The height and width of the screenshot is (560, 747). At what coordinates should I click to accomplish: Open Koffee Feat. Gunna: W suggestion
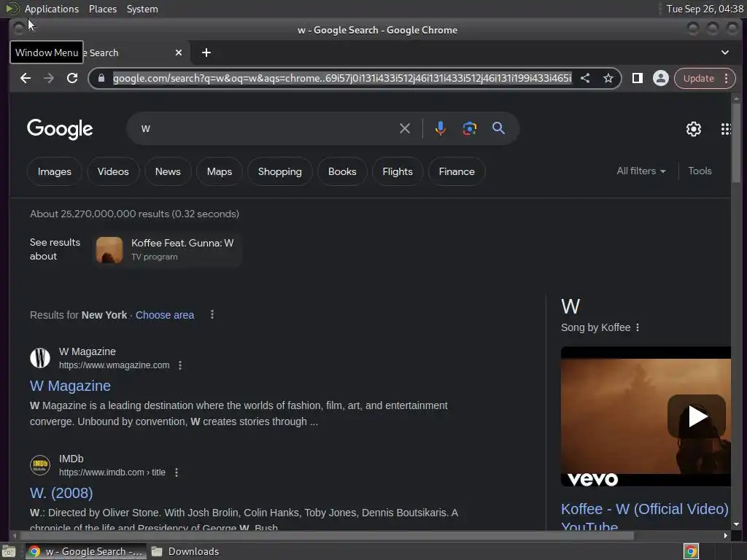tap(168, 249)
